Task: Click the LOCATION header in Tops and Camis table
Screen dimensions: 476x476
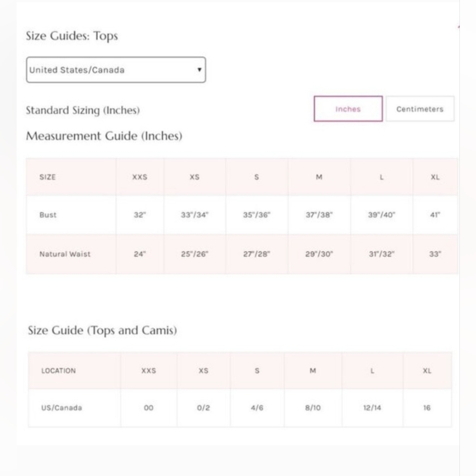Action: pyautogui.click(x=59, y=371)
